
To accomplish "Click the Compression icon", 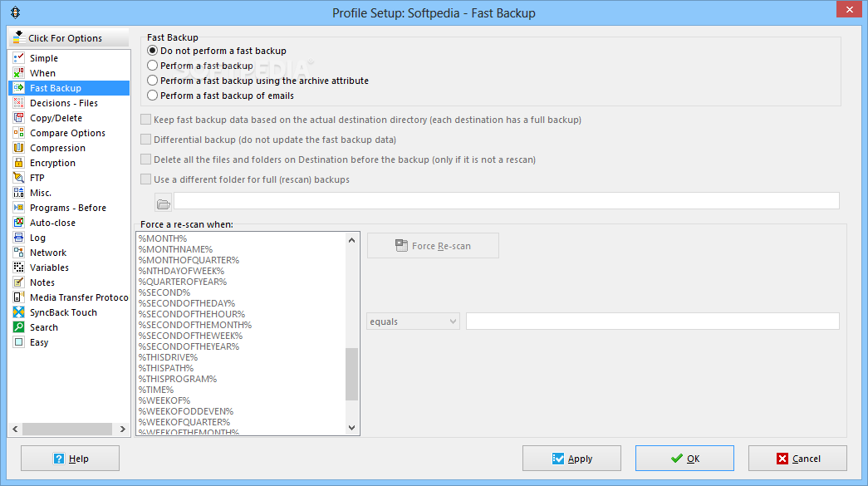I will point(19,147).
